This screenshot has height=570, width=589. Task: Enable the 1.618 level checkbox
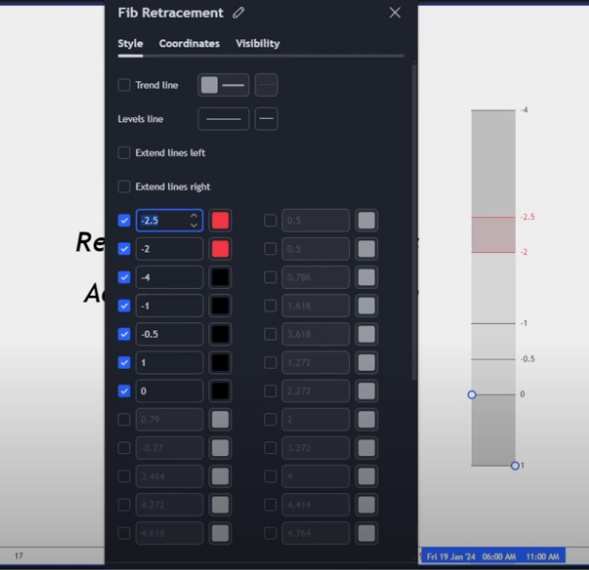point(270,306)
